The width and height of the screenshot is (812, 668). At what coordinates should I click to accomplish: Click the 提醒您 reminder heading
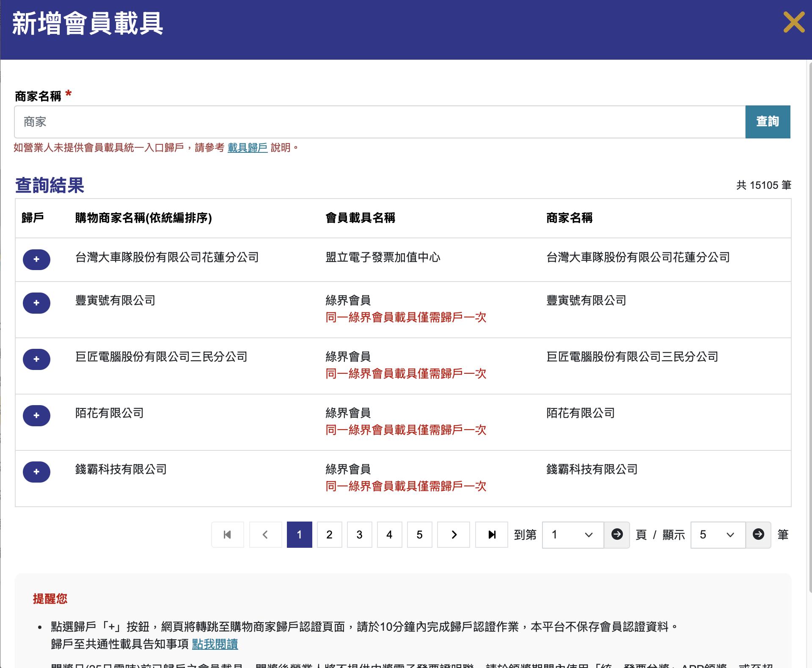50,599
